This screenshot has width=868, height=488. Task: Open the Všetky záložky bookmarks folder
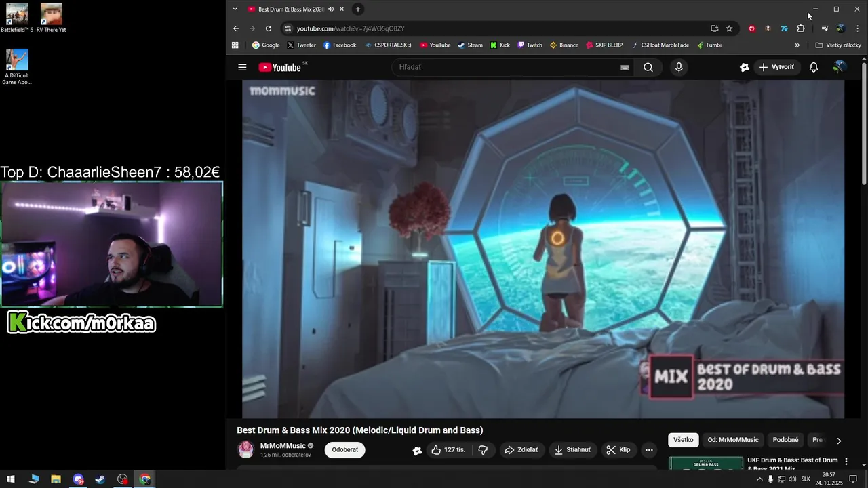pyautogui.click(x=838, y=45)
